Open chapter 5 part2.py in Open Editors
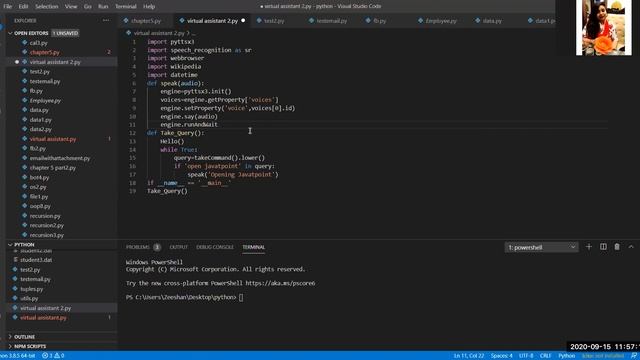Viewport: 640px width, 360px height. (x=53, y=168)
